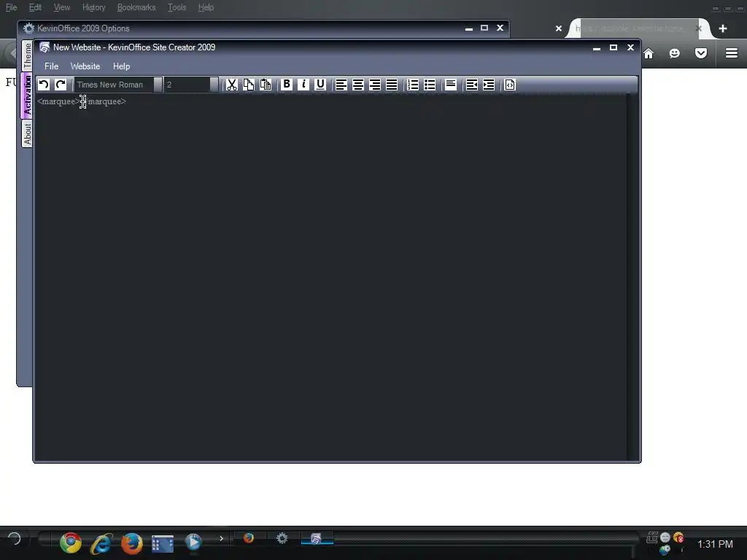Undo the last edit in Site Creator

(43, 85)
